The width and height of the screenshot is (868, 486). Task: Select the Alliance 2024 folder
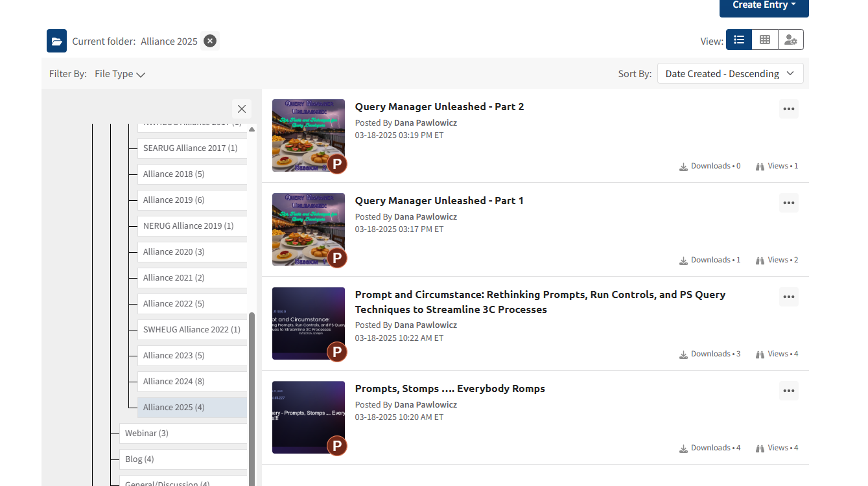point(192,381)
